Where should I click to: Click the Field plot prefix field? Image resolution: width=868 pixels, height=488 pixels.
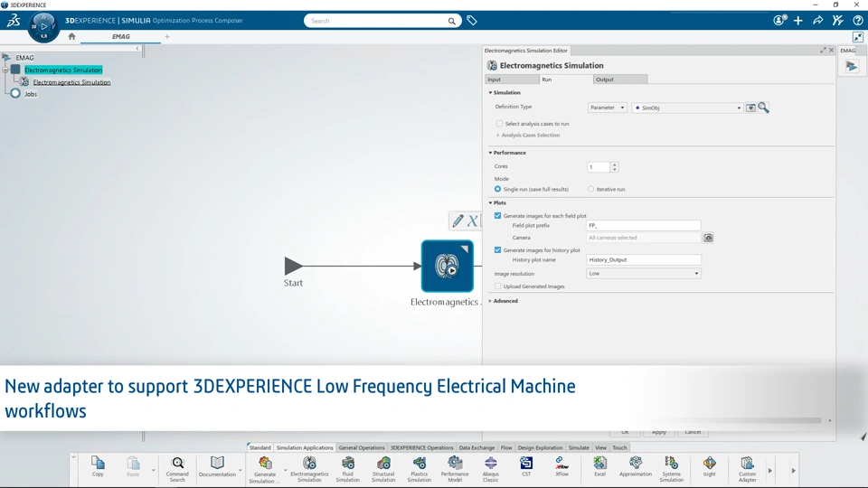643,226
